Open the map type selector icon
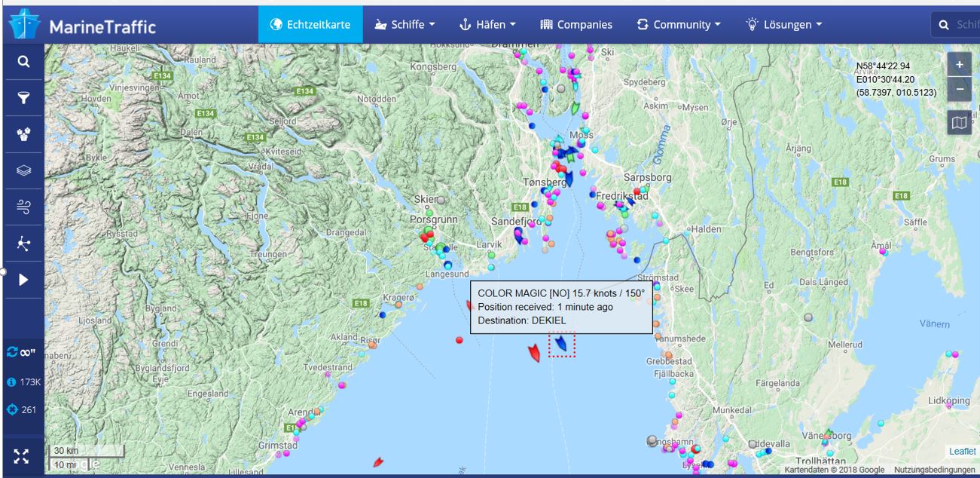Viewport: 980px width, 478px height. 959,122
